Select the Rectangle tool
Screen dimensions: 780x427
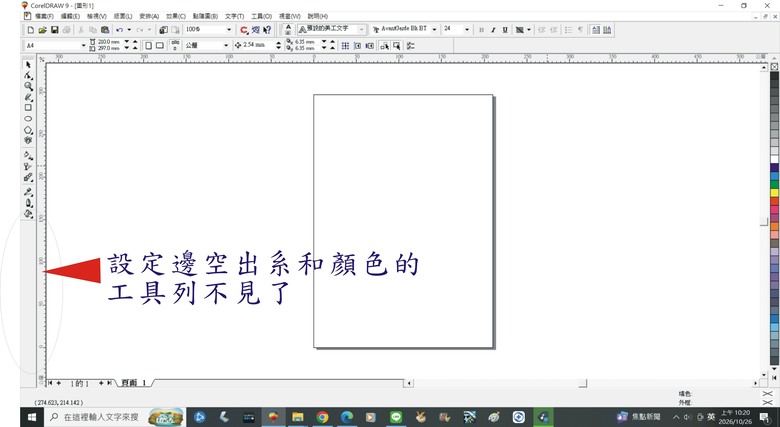[x=28, y=107]
